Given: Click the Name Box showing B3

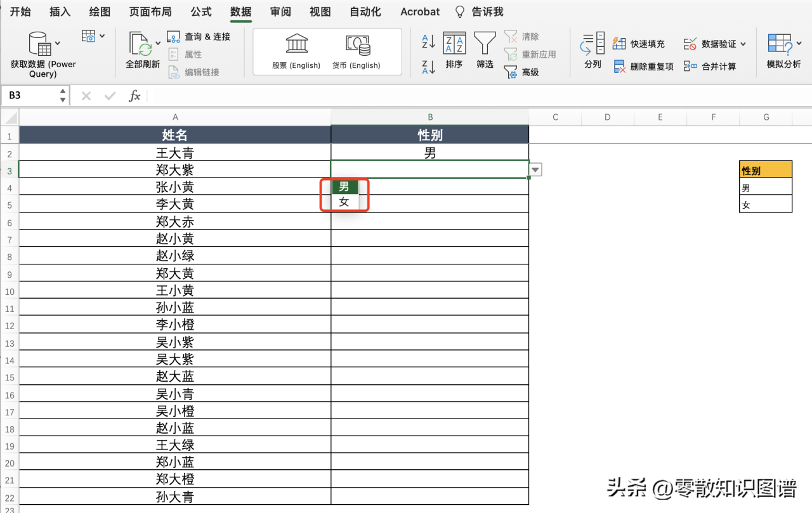Looking at the screenshot, I should click(30, 96).
